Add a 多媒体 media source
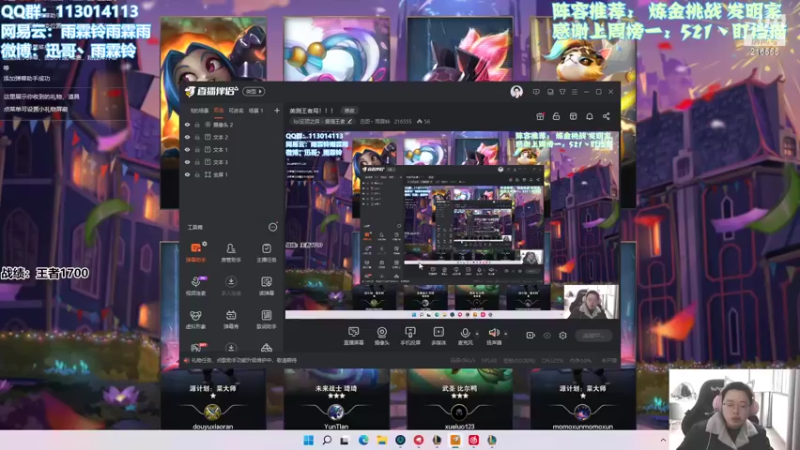The image size is (800, 450). [x=438, y=336]
